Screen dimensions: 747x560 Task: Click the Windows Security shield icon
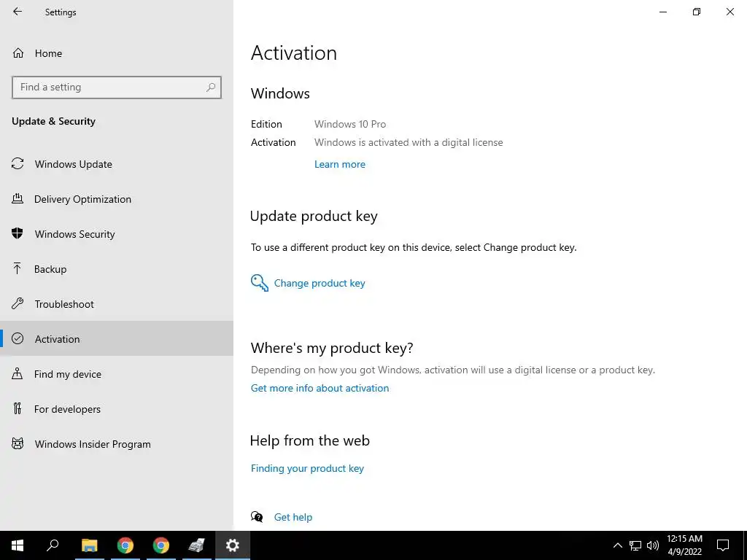18,233
